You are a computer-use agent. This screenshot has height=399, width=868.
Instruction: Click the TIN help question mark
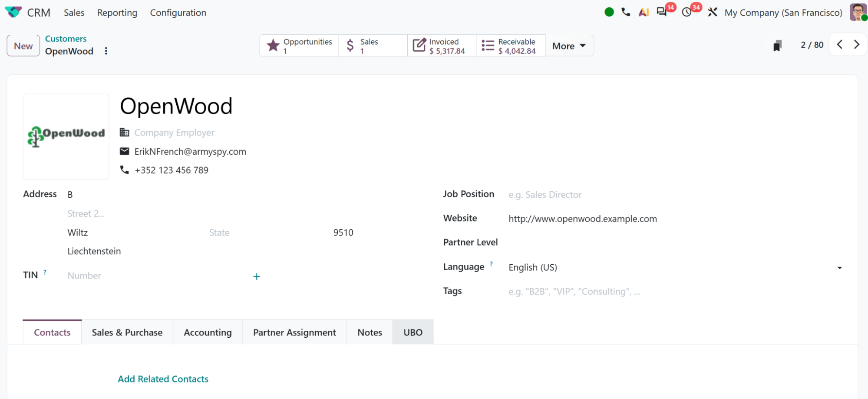[x=45, y=272]
